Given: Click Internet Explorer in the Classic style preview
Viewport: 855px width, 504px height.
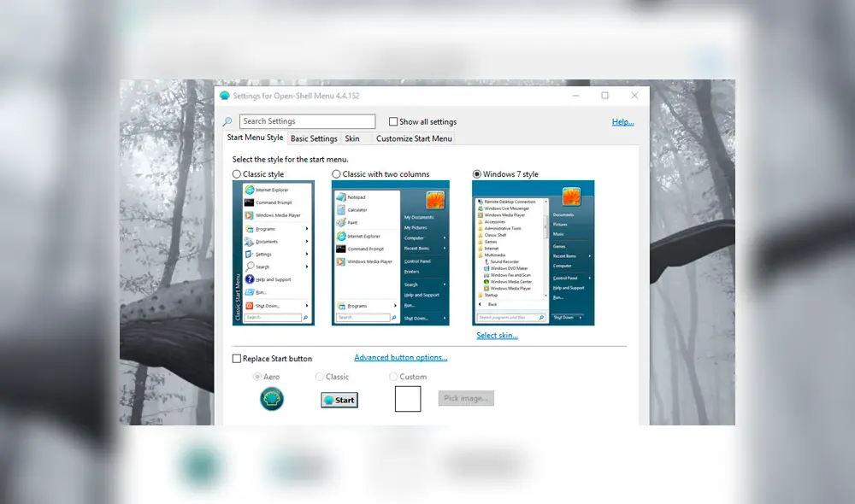Looking at the screenshot, I should tap(250, 190).
